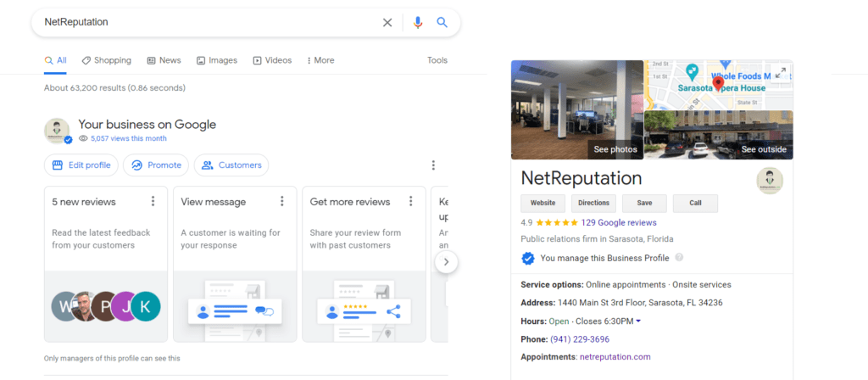Open the More search options menu

click(x=320, y=60)
